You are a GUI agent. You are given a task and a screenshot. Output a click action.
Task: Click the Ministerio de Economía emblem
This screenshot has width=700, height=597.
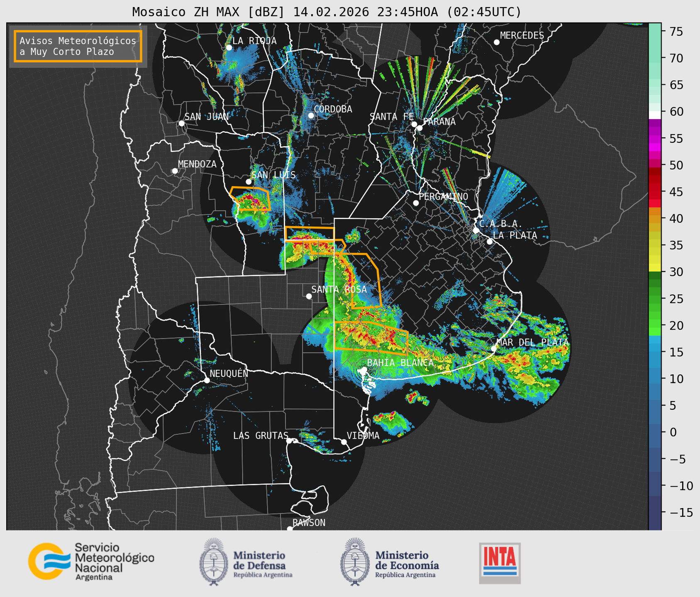355,562
